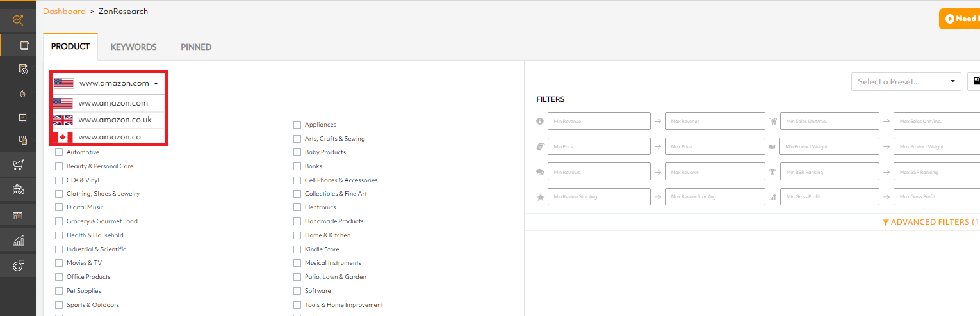Switch to the PINNED tab
This screenshot has height=316, width=980.
tap(196, 47)
